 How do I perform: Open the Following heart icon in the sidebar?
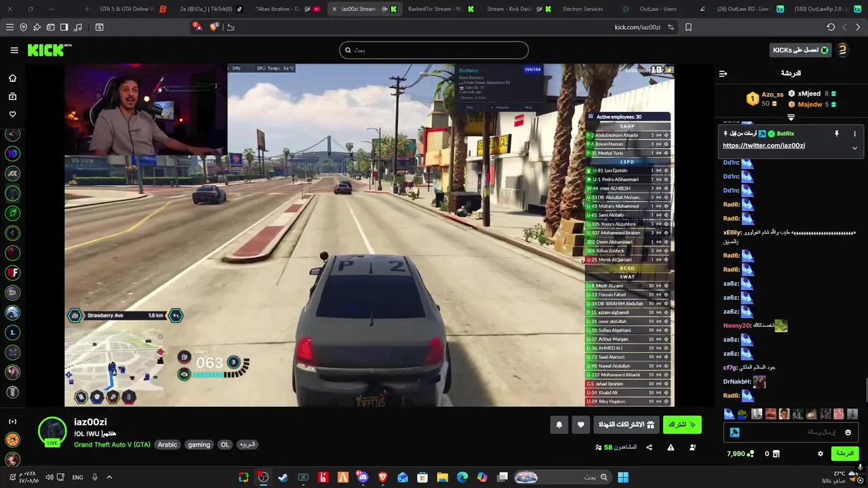[12, 114]
